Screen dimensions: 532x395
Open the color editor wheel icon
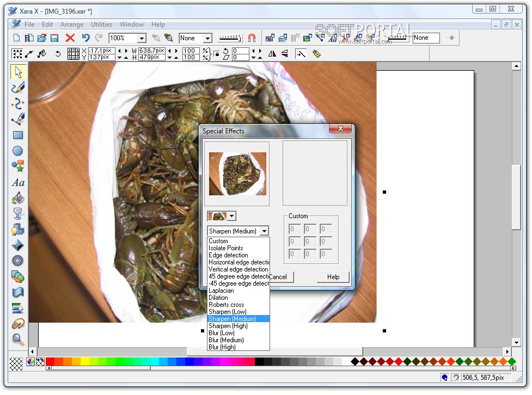[30, 362]
